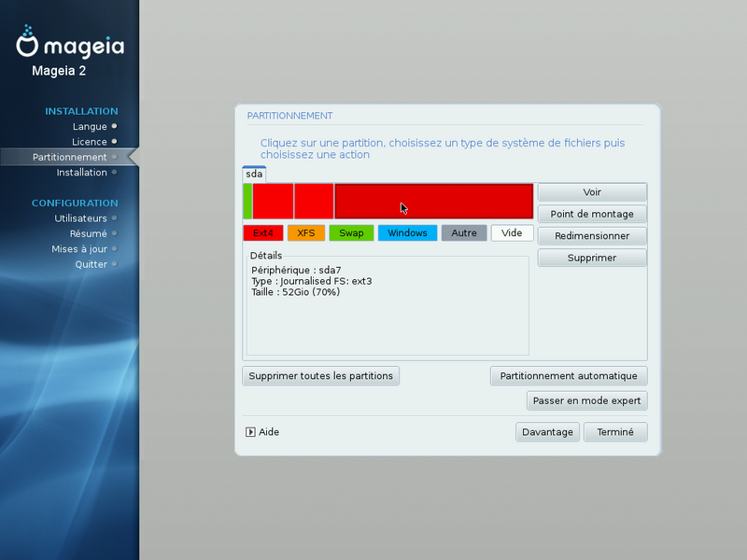Click the Licence step in sidebar
The height and width of the screenshot is (560, 747).
(x=89, y=142)
